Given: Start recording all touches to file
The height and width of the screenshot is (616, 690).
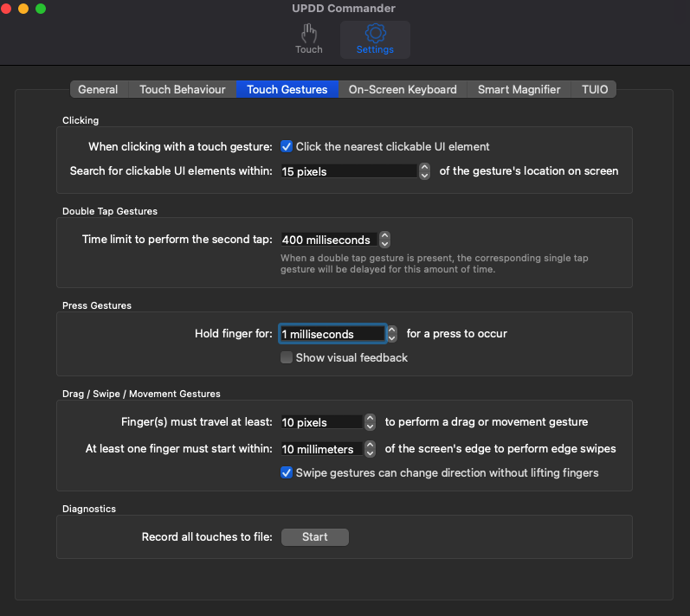Looking at the screenshot, I should (315, 537).
